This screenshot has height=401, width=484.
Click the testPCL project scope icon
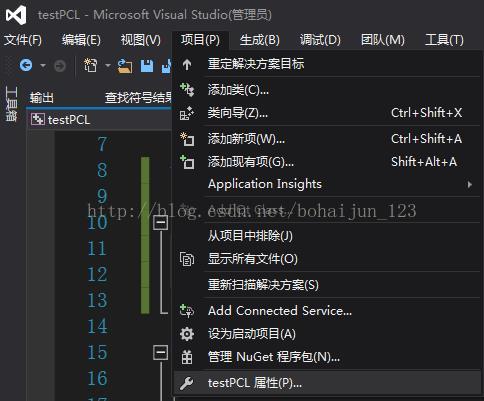click(x=38, y=119)
